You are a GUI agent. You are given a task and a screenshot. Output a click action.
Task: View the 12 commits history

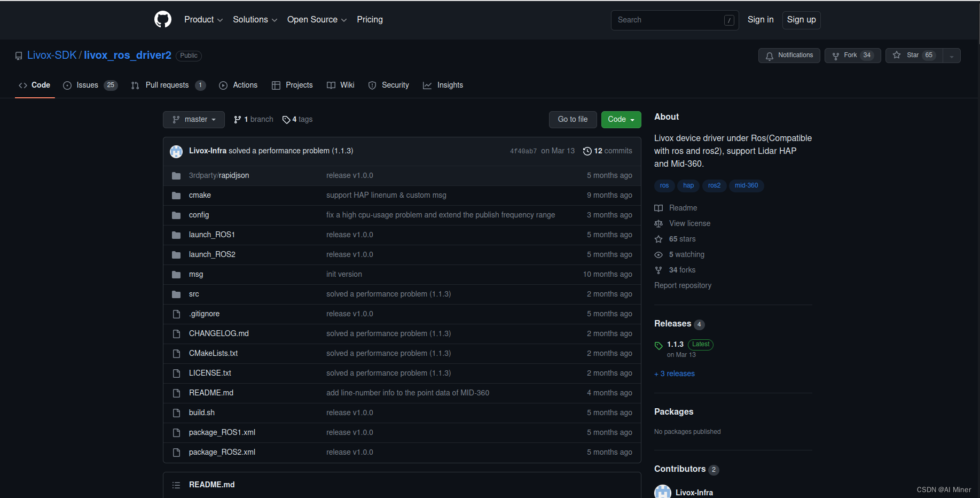(x=608, y=151)
